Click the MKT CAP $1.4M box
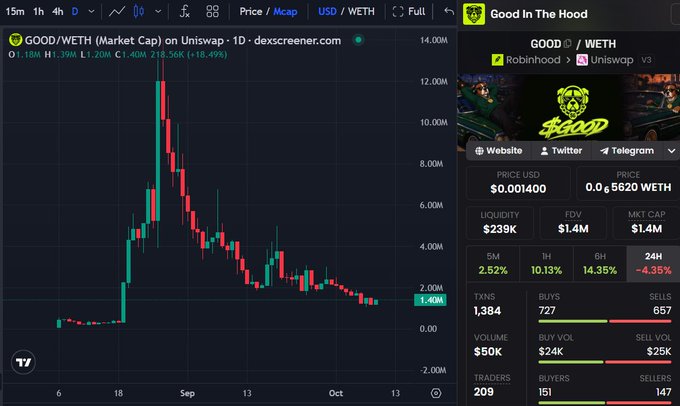 [646, 223]
